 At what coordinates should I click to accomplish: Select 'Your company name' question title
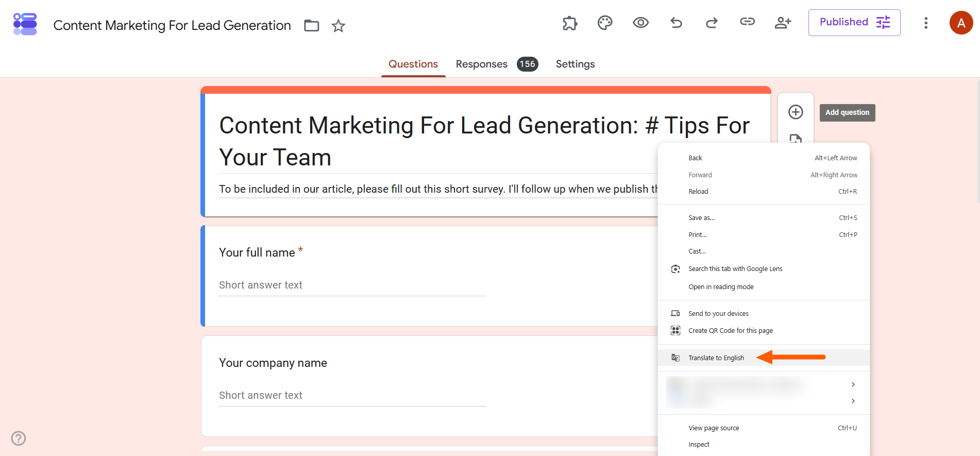tap(273, 363)
